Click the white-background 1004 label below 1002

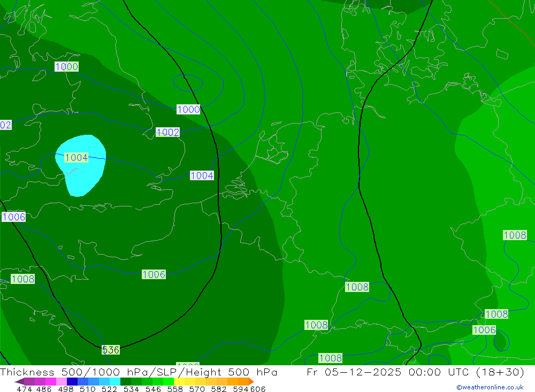pos(202,175)
